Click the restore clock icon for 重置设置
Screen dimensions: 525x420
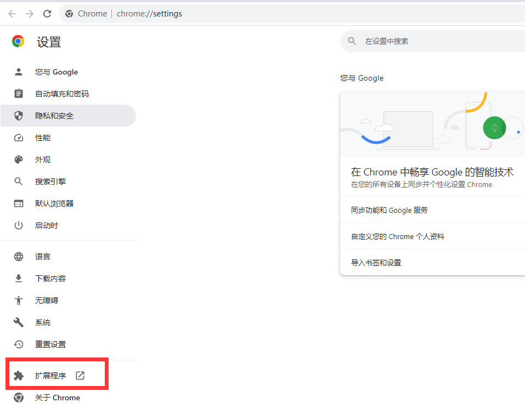coord(19,344)
